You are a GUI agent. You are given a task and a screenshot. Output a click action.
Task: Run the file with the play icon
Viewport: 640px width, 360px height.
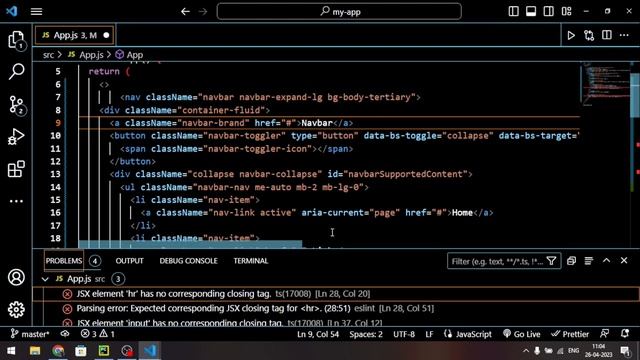tap(571, 36)
